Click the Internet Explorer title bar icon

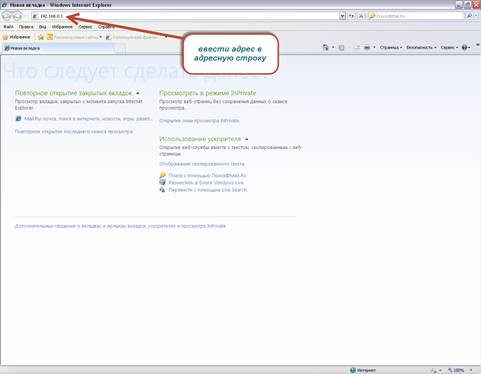click(x=4, y=5)
